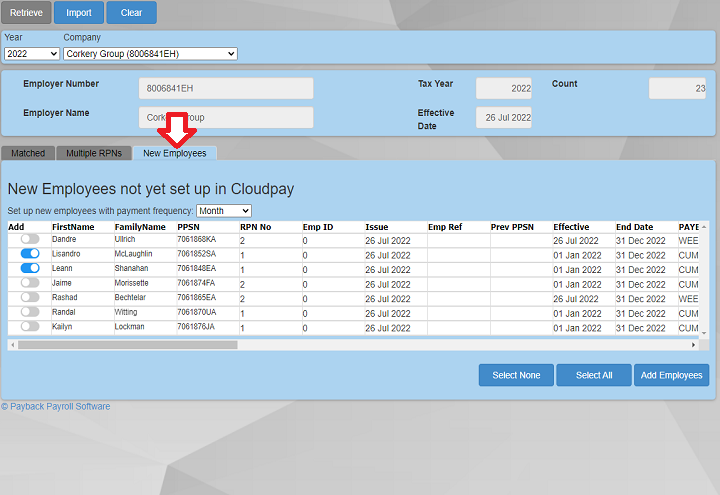
Task: Switch to the Matched tab
Action: click(28, 153)
